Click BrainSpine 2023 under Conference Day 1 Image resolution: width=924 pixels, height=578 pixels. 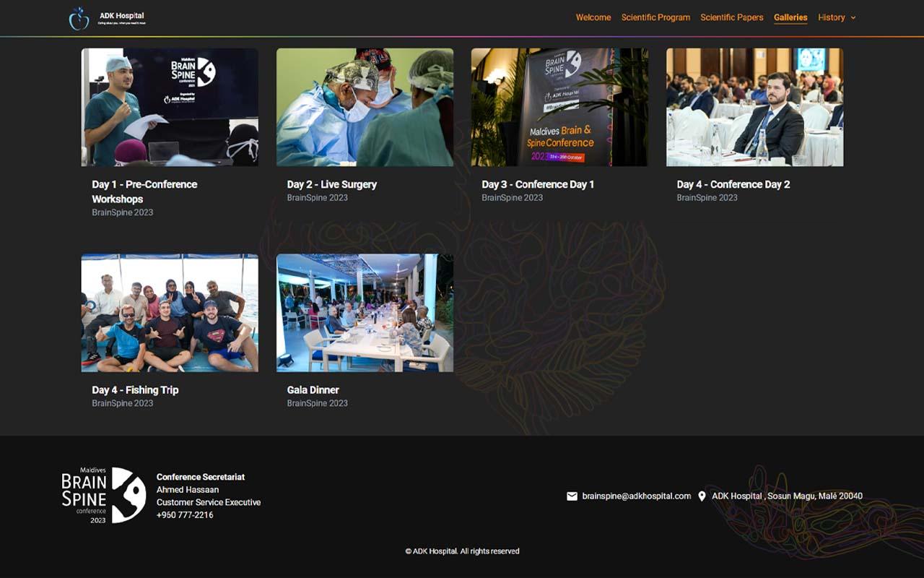click(x=513, y=198)
